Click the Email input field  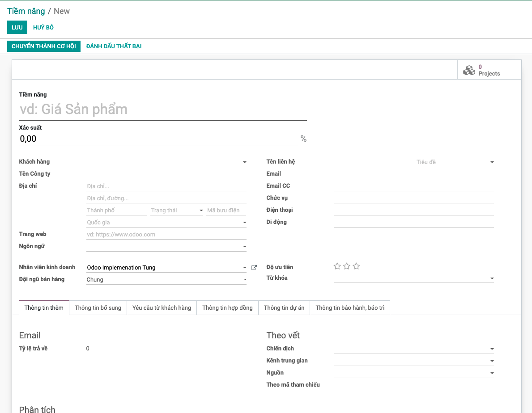[413, 174]
